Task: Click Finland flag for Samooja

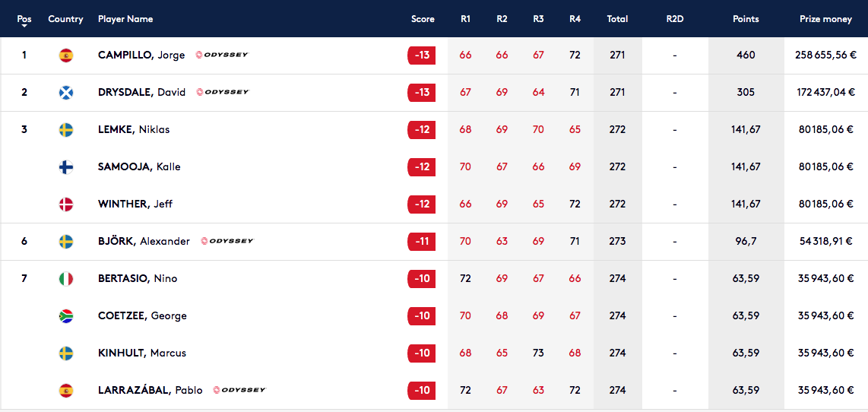Action: coord(66,166)
